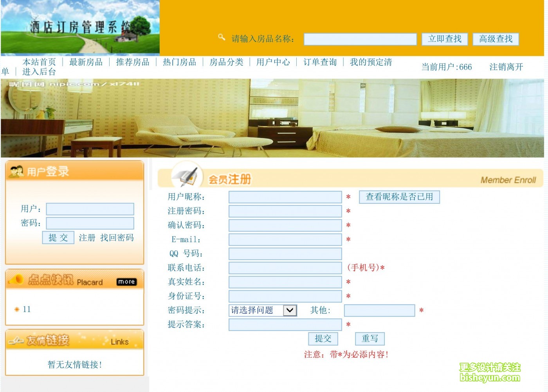The image size is (548, 392).
Task: Click 进入后台 to enter admin backend
Action: coord(39,72)
